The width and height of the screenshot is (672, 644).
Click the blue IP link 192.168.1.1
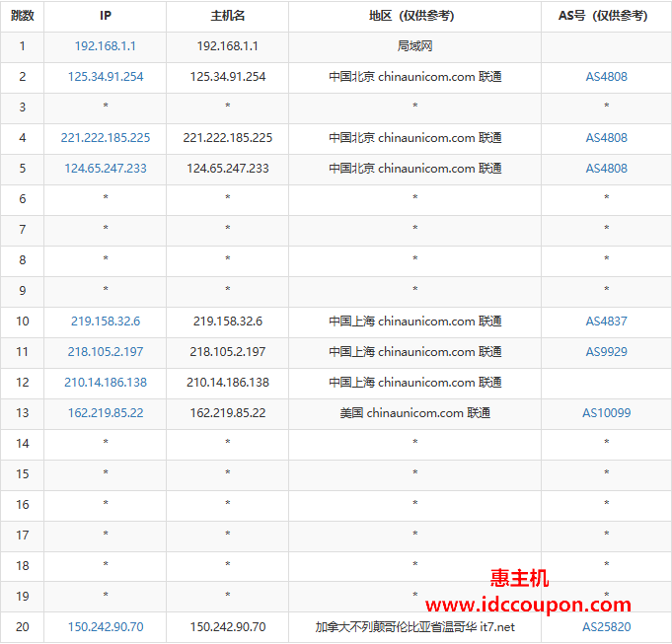(105, 46)
